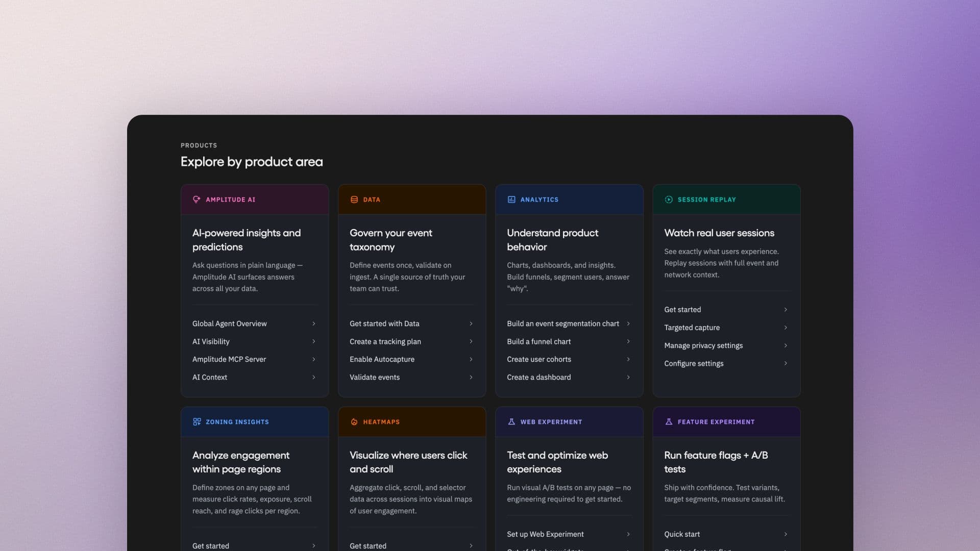Open Create user cohorts link
The width and height of the screenshot is (980, 551).
[x=569, y=359]
